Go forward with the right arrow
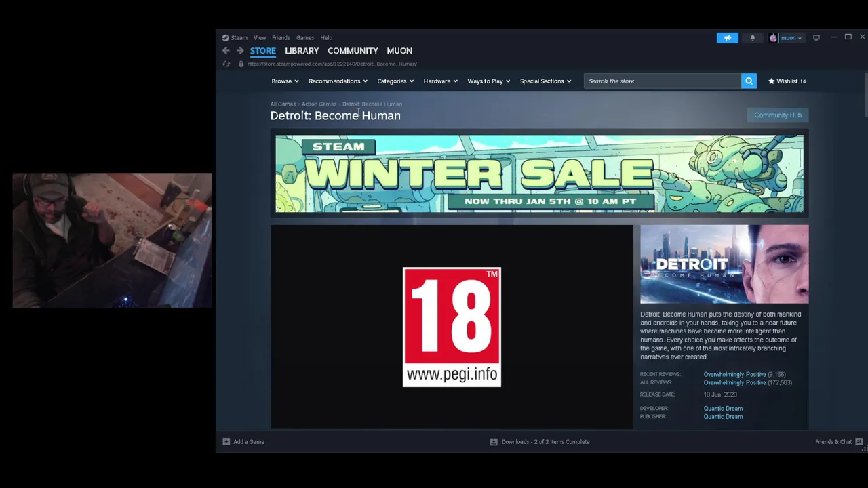Screen dimensions: 868x488 [x=240, y=51]
